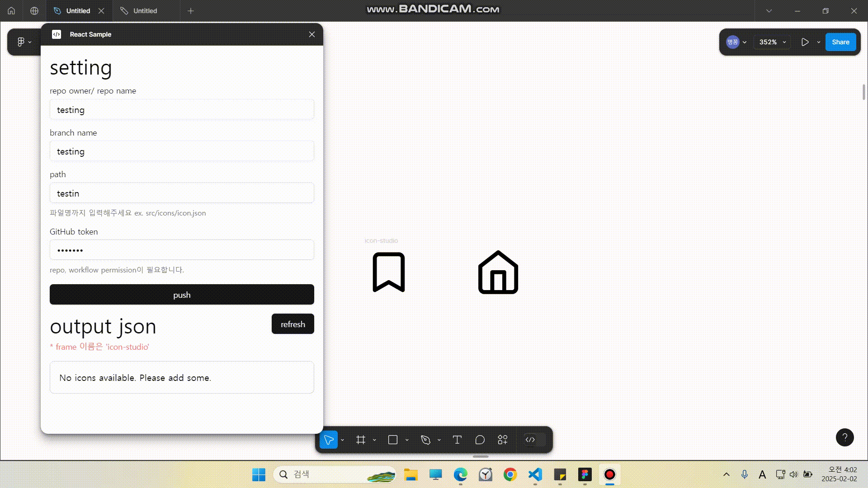The height and width of the screenshot is (488, 868).
Task: Expand the 352% zoom dropdown
Action: [772, 42]
